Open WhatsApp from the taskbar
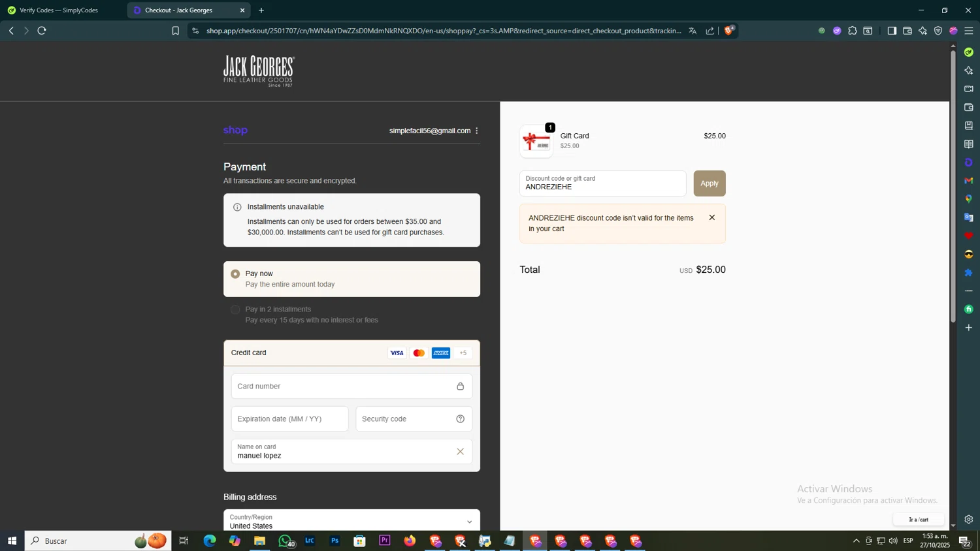This screenshot has height=551, width=980. click(x=285, y=541)
